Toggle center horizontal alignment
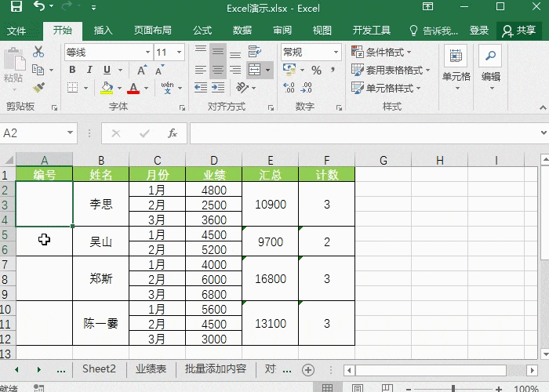Image resolution: width=549 pixels, height=392 pixels. (218, 70)
